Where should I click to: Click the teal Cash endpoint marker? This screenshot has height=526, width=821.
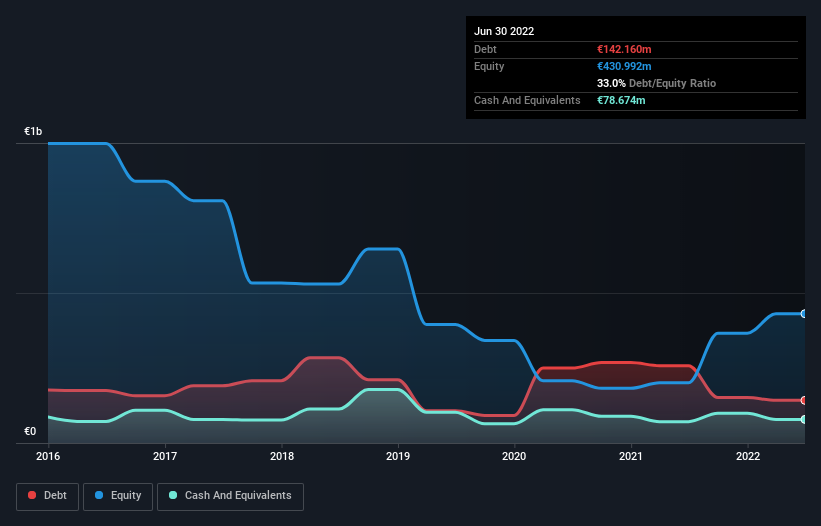click(x=804, y=419)
